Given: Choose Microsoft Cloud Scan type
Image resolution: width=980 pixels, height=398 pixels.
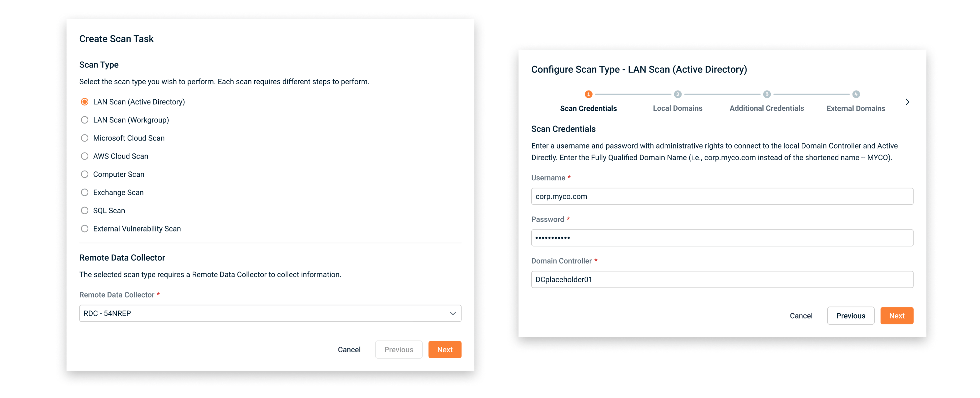Looking at the screenshot, I should click(x=84, y=138).
